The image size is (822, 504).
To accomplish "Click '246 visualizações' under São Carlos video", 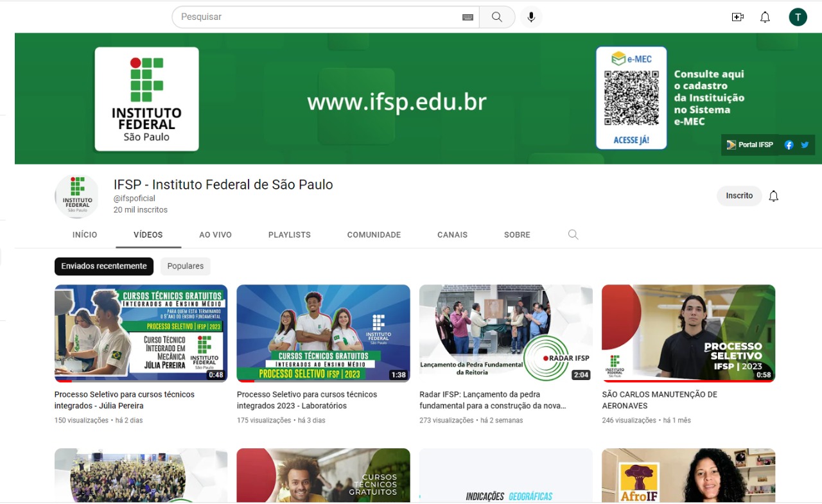I will click(x=629, y=421).
